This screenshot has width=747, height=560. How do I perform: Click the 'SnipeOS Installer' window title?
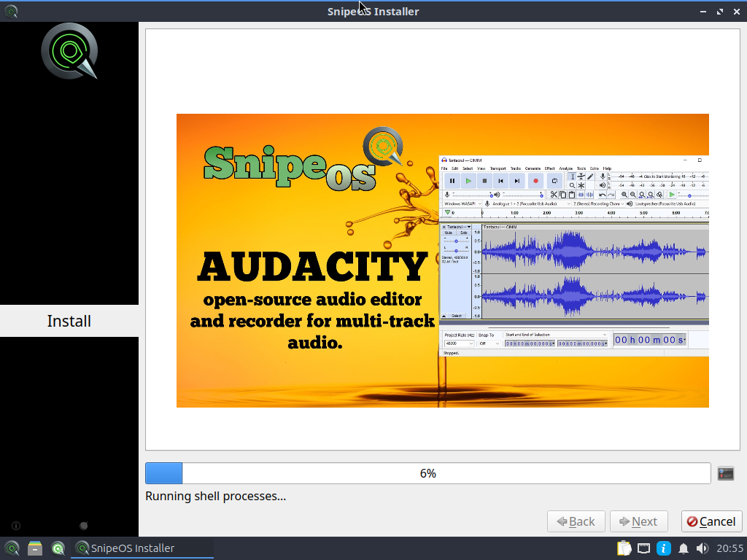coord(373,12)
